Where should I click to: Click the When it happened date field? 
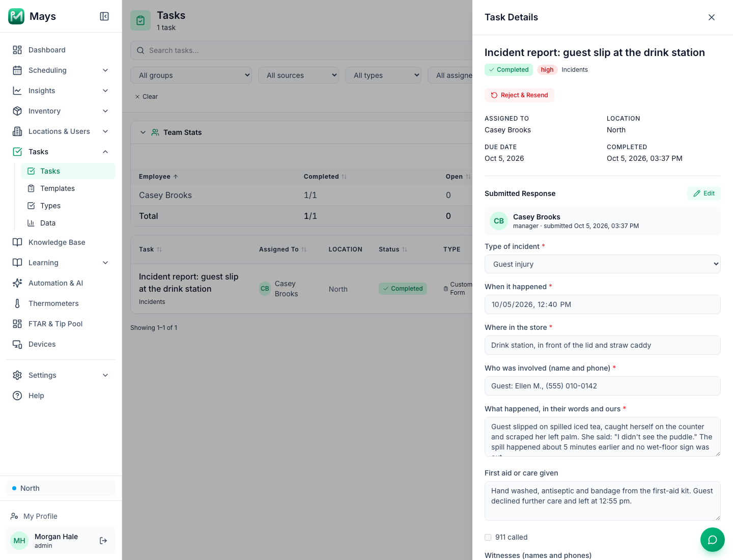point(603,304)
